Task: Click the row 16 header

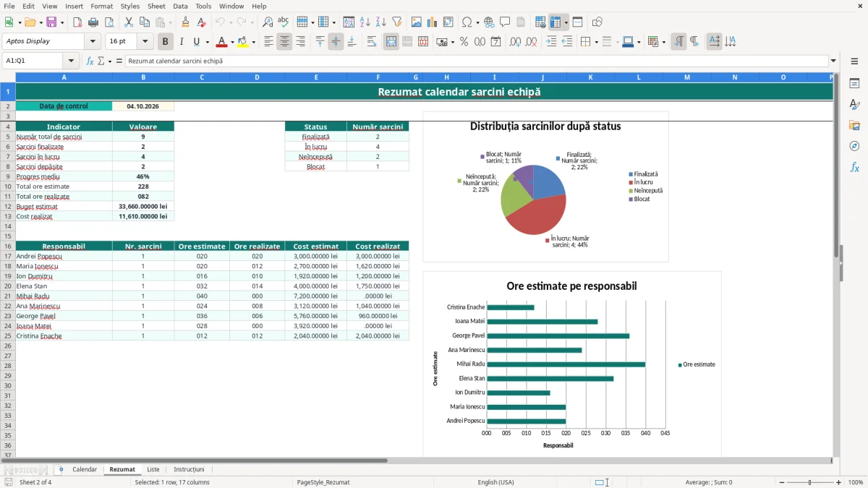Action: point(7,246)
